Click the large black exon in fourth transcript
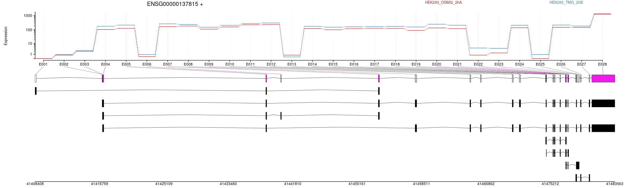The height and width of the screenshot is (188, 644). coord(603,128)
